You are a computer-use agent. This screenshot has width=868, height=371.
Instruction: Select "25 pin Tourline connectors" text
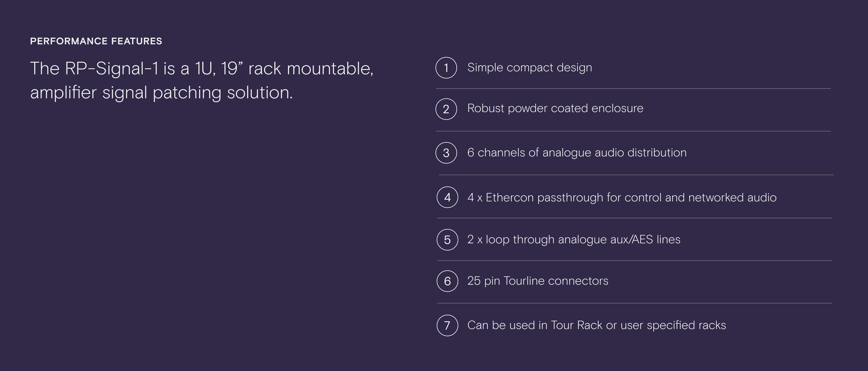click(537, 281)
